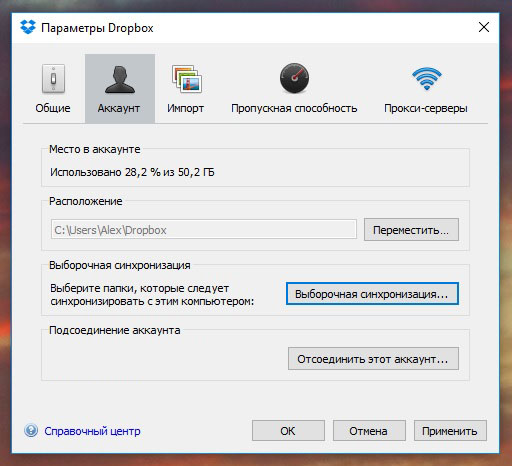Open the Пропускная способность gauge tab

[x=294, y=89]
